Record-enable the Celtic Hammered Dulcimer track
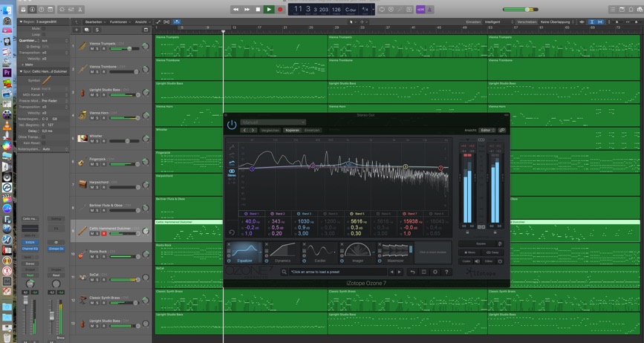644x343 pixels. click(x=104, y=233)
